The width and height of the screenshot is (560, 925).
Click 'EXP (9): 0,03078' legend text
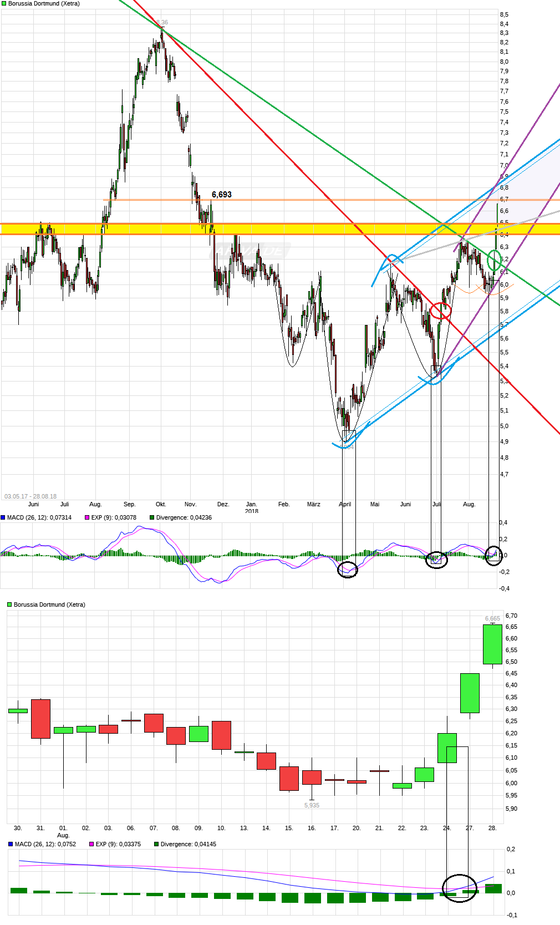coord(114,517)
